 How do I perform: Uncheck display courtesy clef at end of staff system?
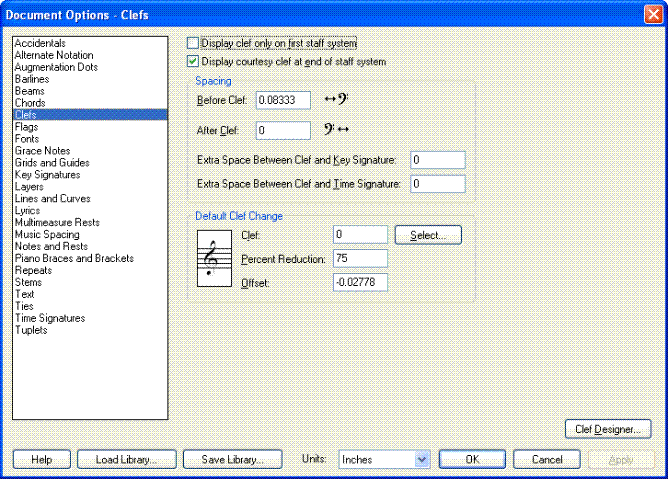[194, 62]
